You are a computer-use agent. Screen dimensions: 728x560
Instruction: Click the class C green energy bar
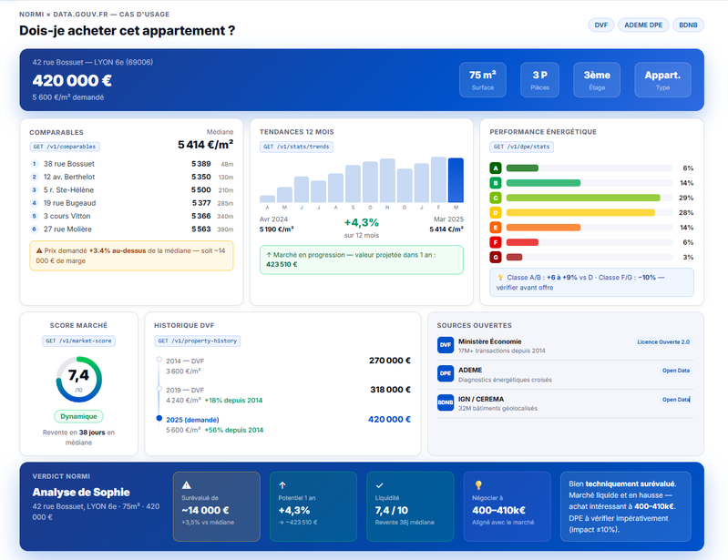pos(583,198)
